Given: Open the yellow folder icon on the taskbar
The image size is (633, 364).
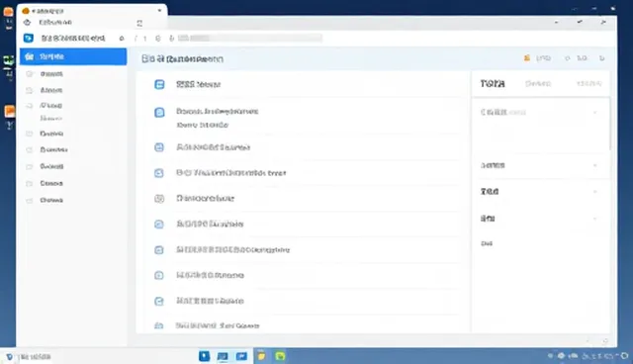Looking at the screenshot, I should point(261,356).
